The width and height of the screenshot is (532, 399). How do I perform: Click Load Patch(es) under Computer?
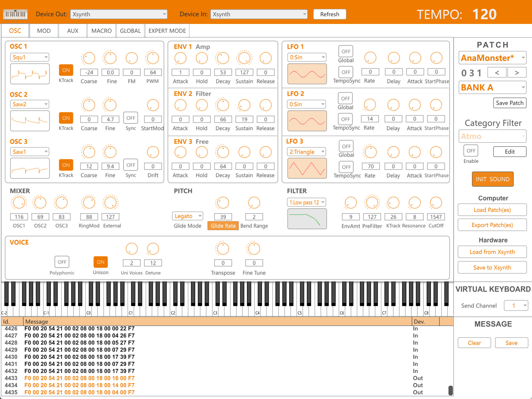pyautogui.click(x=492, y=210)
